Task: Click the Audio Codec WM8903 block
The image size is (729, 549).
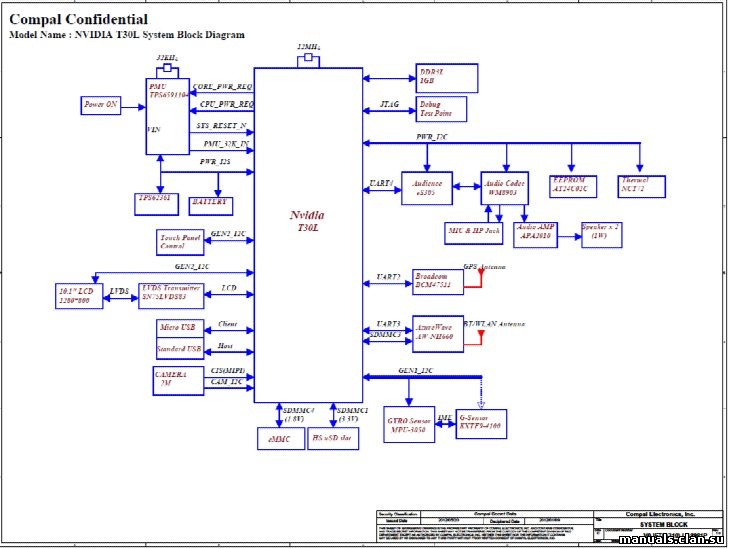Action: pyautogui.click(x=504, y=188)
